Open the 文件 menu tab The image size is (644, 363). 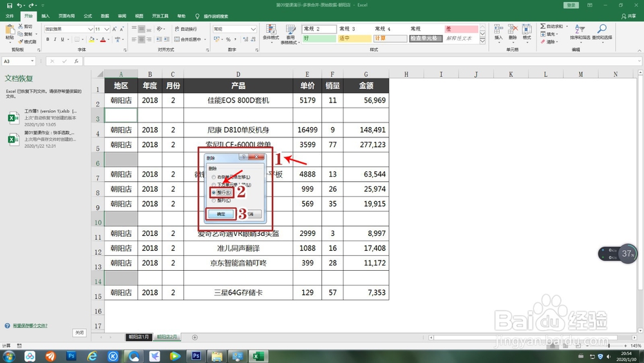10,16
